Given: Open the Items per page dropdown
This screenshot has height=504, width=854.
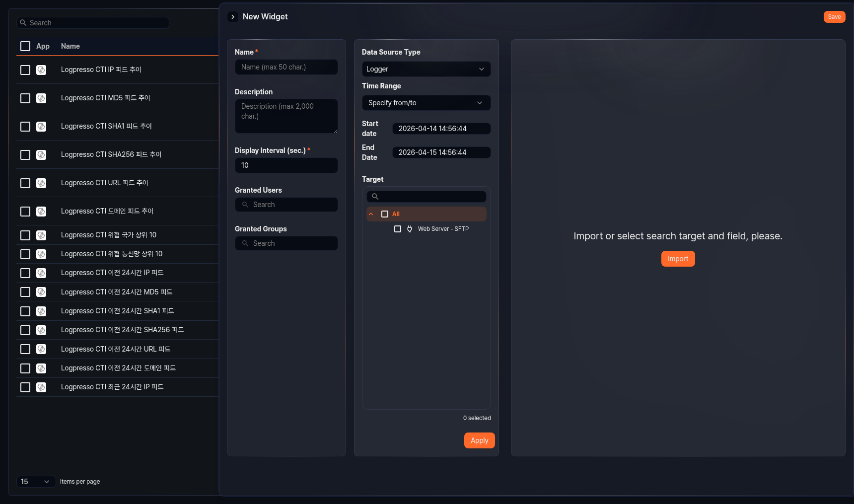Looking at the screenshot, I should [x=36, y=482].
